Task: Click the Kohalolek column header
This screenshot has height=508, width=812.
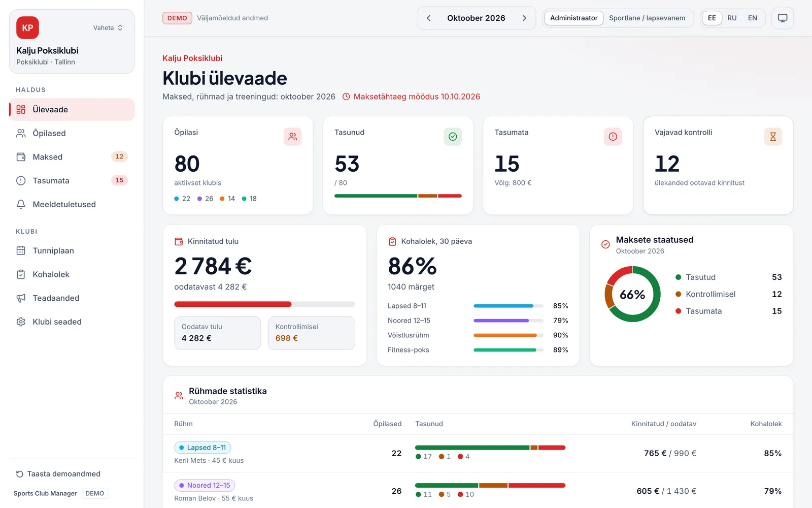Action: coord(766,424)
